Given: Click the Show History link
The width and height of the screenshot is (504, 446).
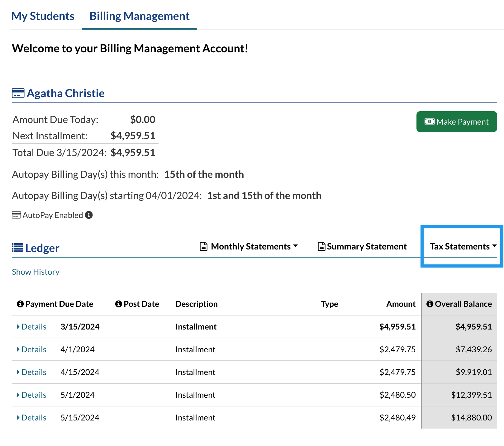Looking at the screenshot, I should click(x=36, y=272).
